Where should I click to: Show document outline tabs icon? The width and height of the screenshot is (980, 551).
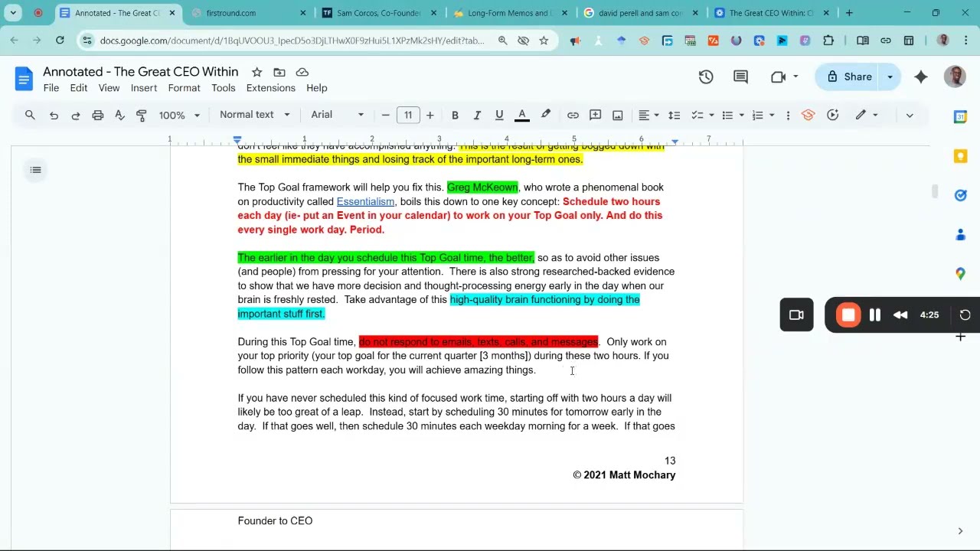point(35,170)
